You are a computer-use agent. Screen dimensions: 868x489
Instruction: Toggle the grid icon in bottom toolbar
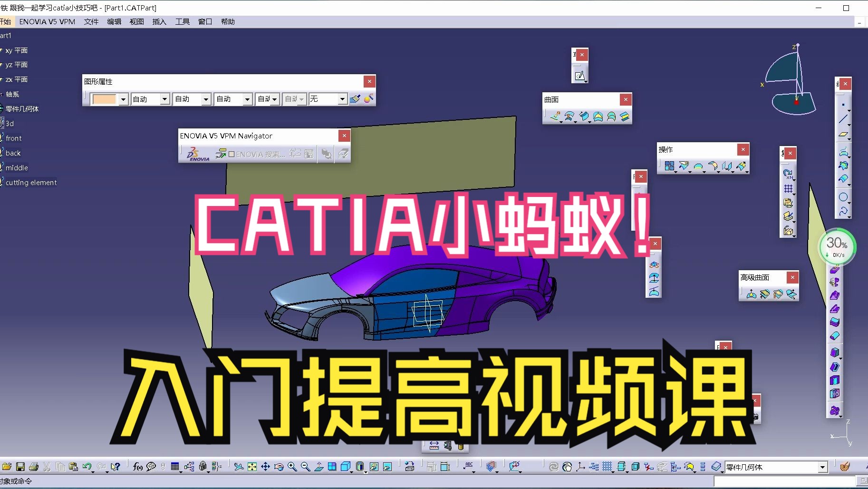(x=607, y=467)
